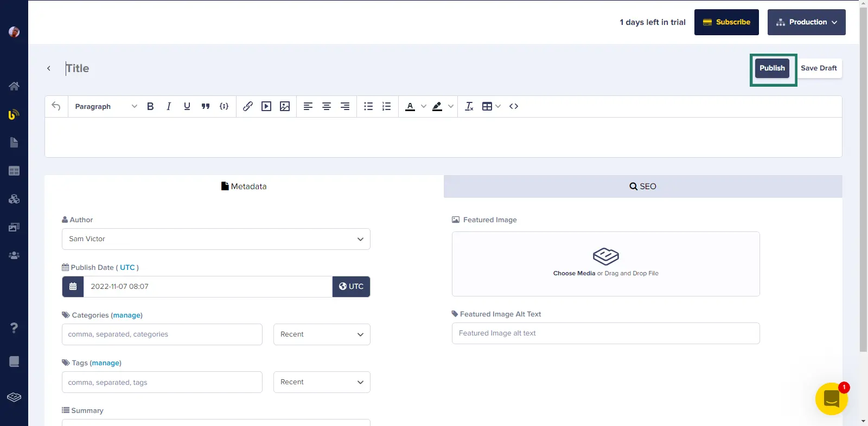Click the Featured Image alt text field

605,333
